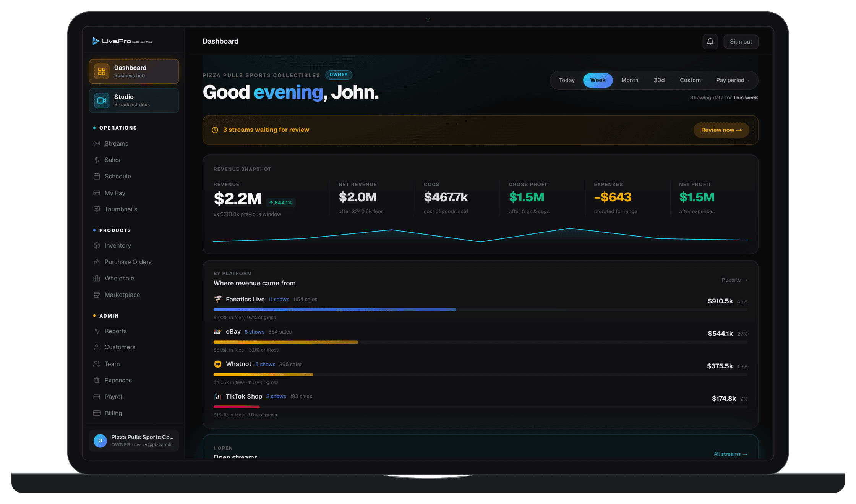Click the Thumbnails icon
Viewport: 856px width, 504px height.
(x=97, y=209)
